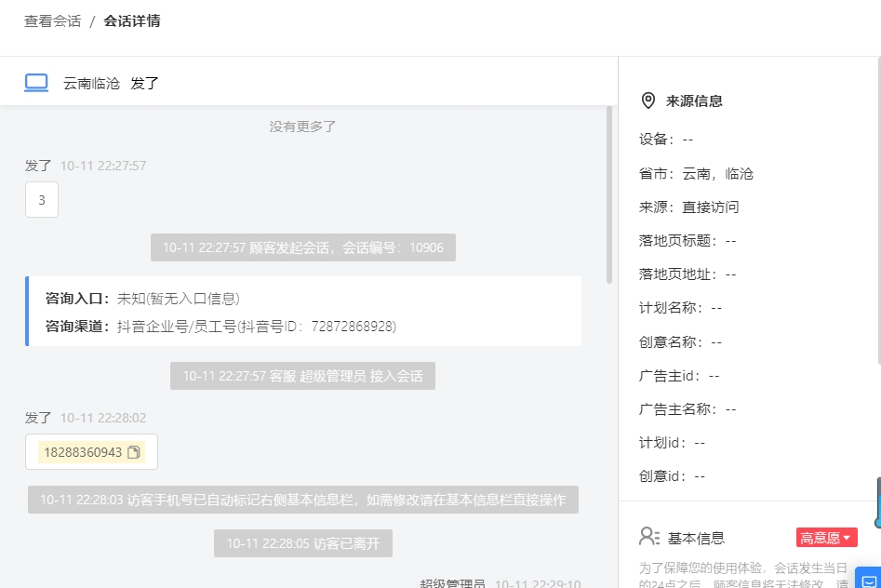881x588 pixels.
Task: Click the 访客已离开 system notice
Action: (x=303, y=543)
